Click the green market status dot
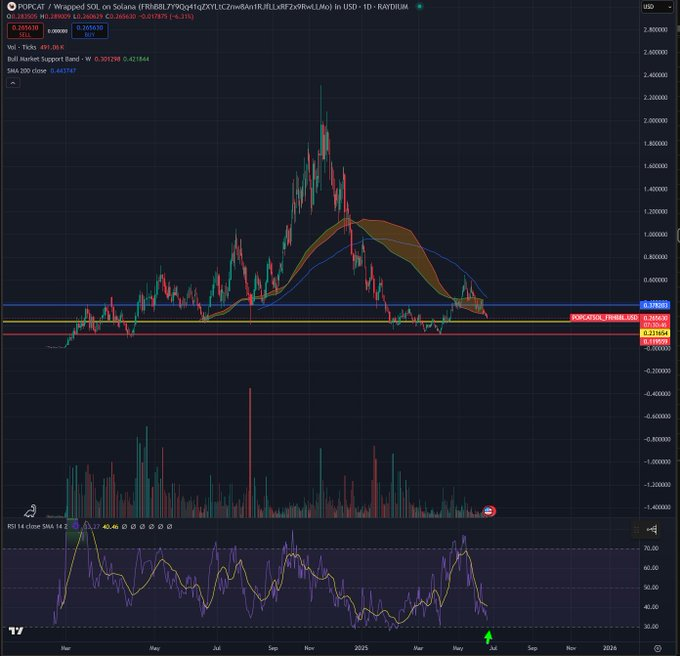The image size is (680, 656). 419,7
